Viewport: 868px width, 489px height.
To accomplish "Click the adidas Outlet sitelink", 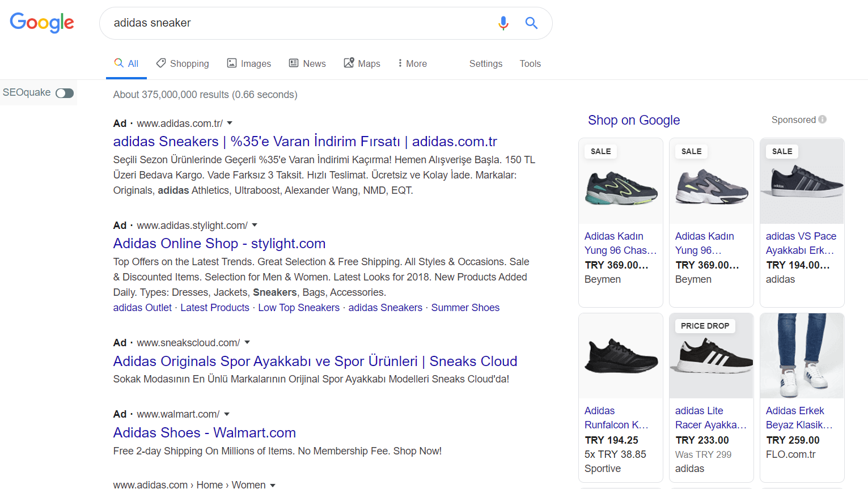I will (142, 308).
